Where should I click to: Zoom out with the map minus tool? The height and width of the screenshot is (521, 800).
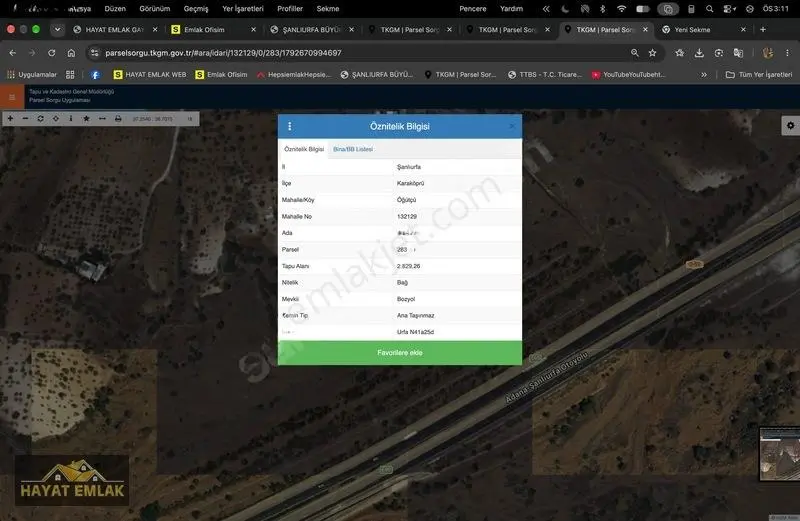pyautogui.click(x=26, y=118)
